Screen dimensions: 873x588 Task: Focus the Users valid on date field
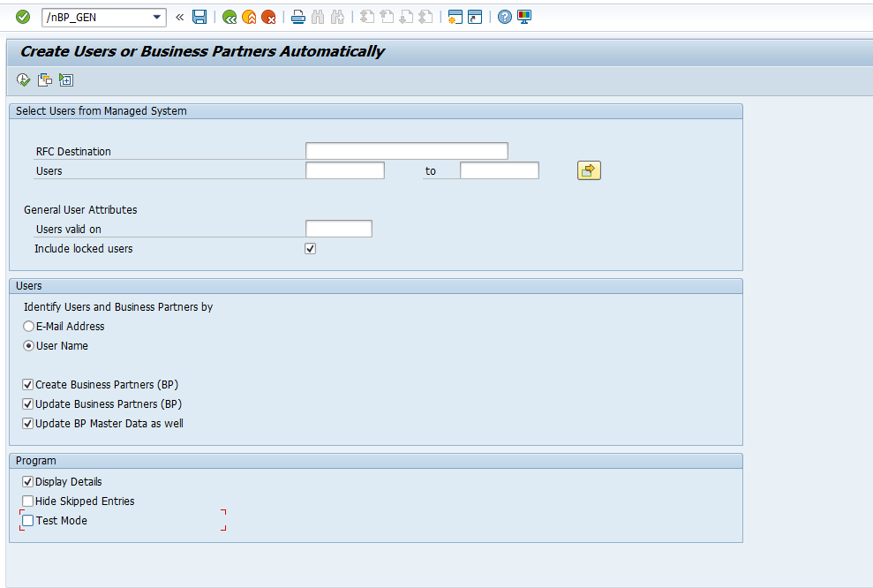click(x=338, y=229)
